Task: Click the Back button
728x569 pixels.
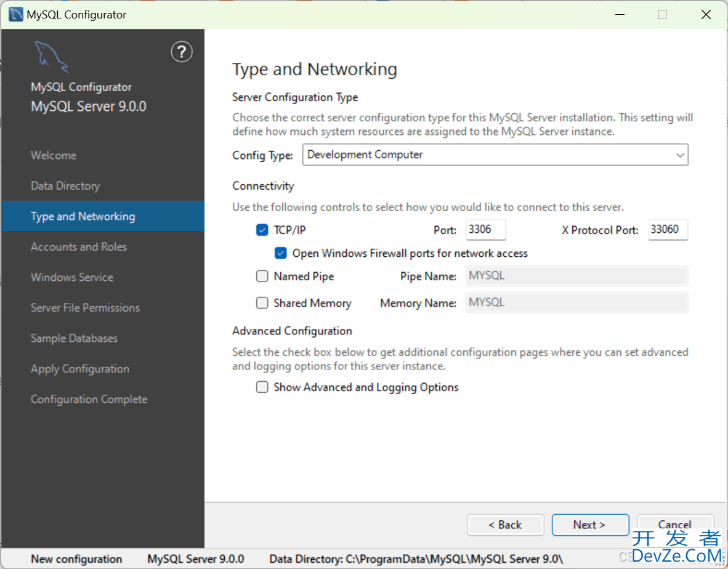Action: (505, 525)
